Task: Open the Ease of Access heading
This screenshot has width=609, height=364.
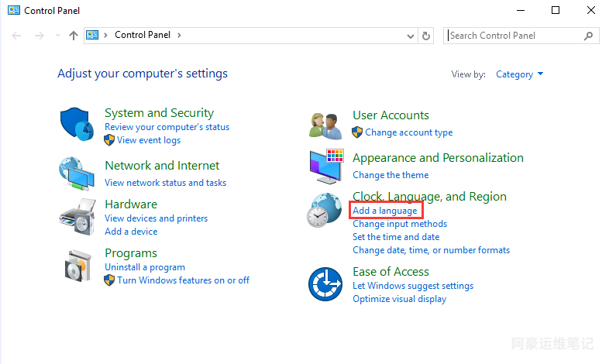Action: coord(391,272)
